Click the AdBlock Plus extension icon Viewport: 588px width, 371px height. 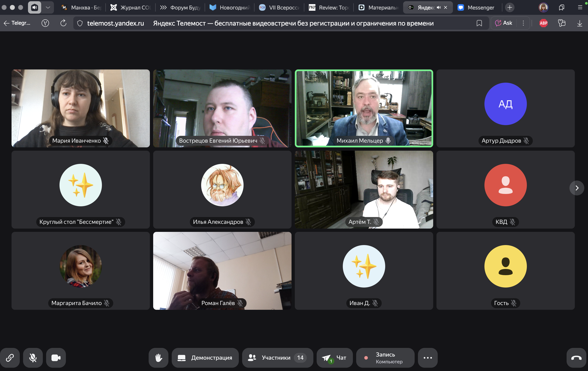pos(543,23)
